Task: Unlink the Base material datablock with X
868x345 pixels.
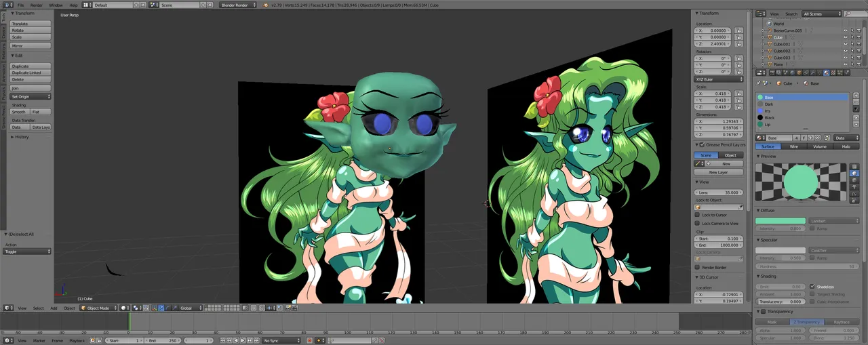Action: [817, 138]
